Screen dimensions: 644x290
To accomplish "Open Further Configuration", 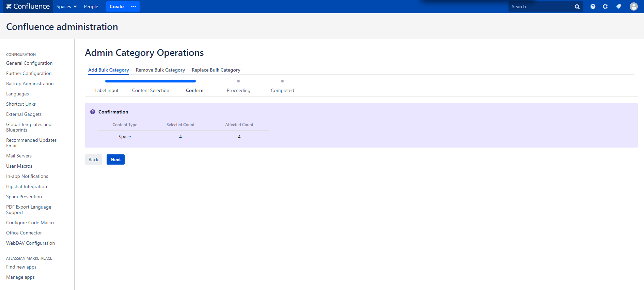I will [x=29, y=73].
